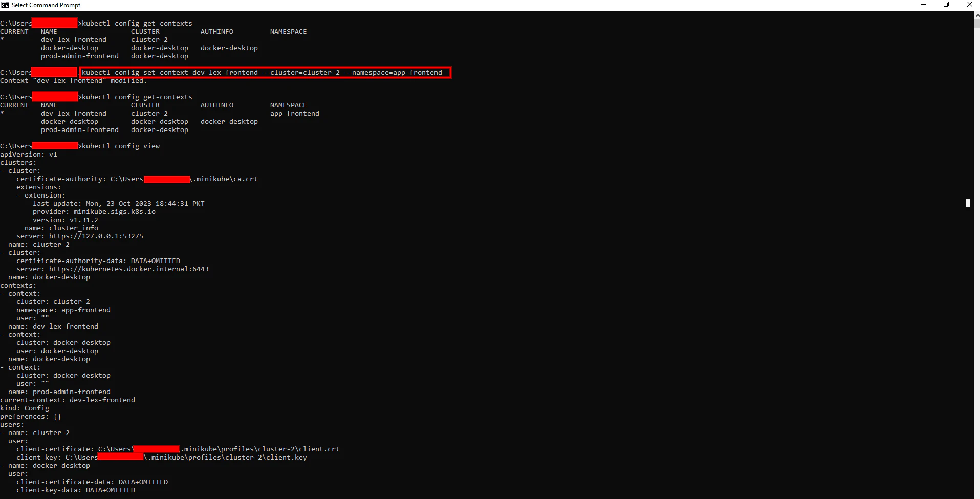
Task: Click the app-frontend namespace value
Action: coord(294,113)
